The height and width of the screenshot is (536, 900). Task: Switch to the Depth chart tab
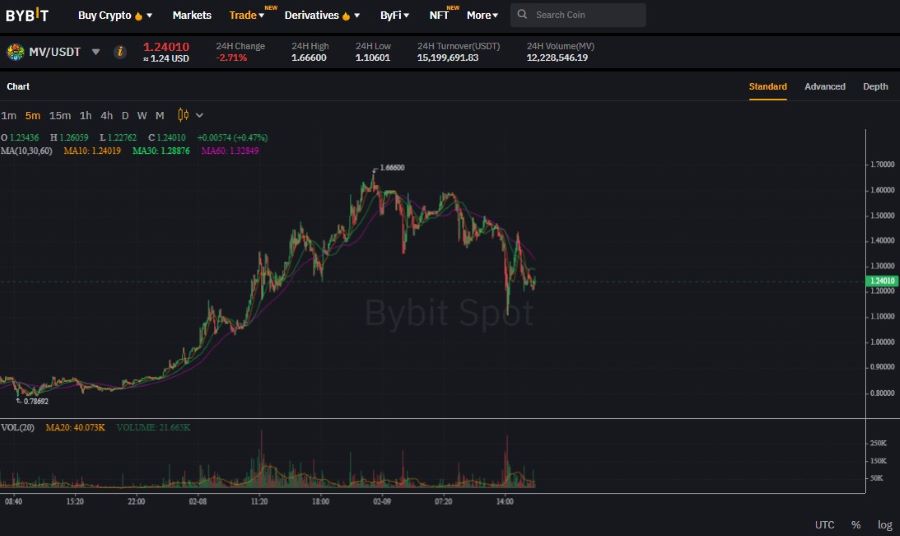coord(875,87)
